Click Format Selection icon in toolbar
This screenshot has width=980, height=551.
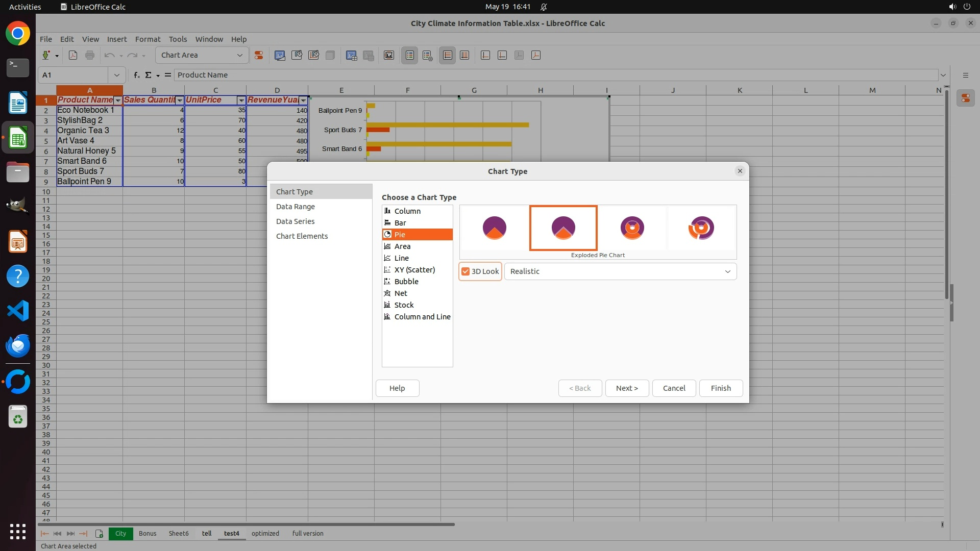click(259, 55)
